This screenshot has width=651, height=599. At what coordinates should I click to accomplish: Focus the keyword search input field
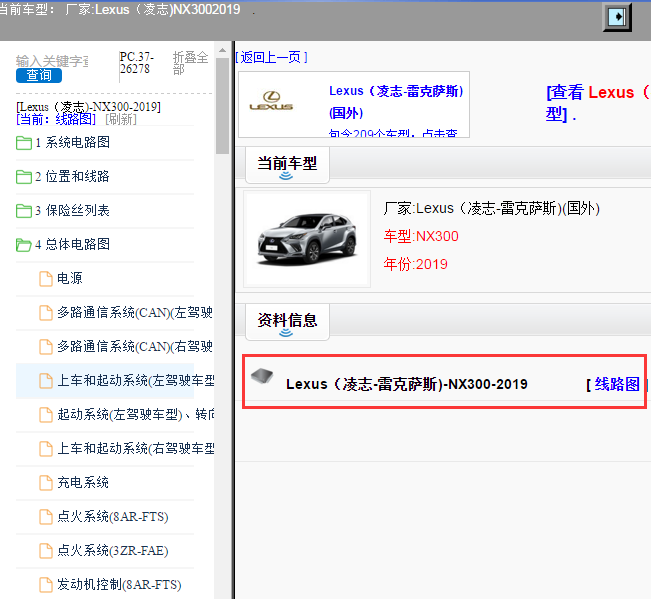coord(52,61)
